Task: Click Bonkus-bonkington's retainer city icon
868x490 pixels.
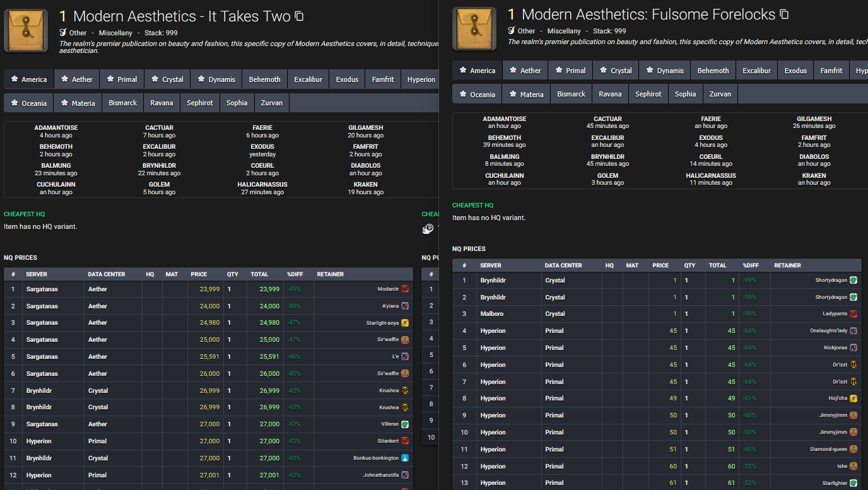Action: tap(405, 458)
